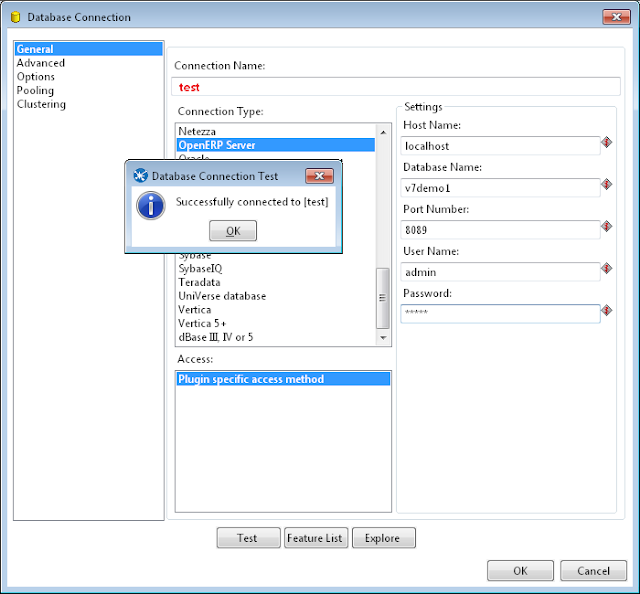
Task: Click variable icon next to Database Name field
Action: (607, 185)
